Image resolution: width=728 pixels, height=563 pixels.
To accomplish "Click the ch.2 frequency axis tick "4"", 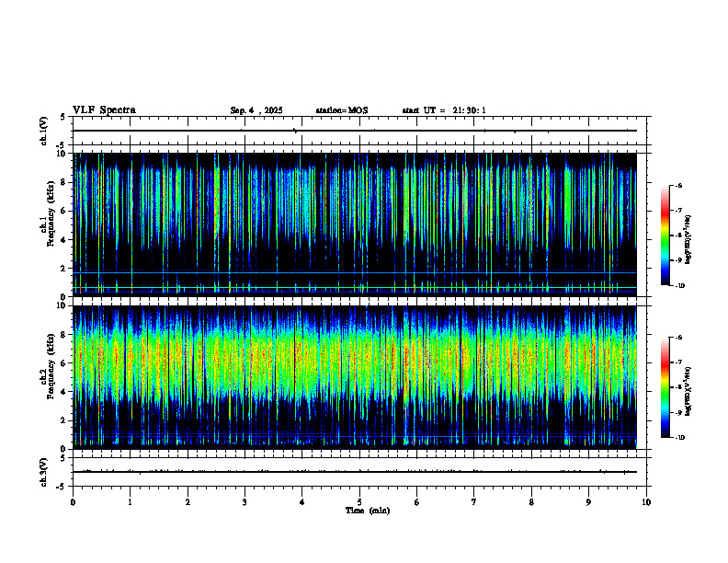I will point(65,392).
